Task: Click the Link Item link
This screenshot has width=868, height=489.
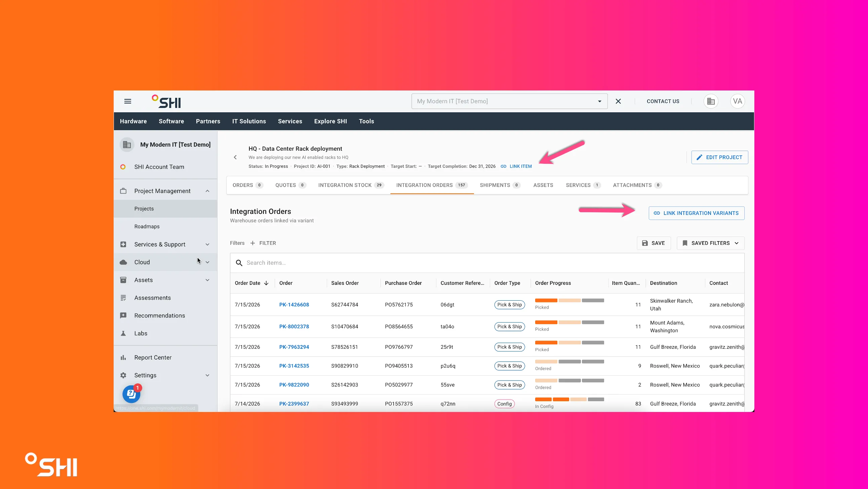Action: click(516, 166)
